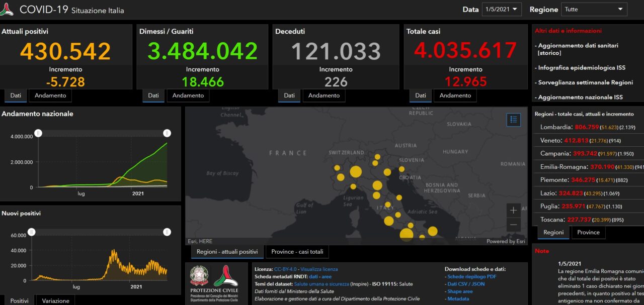Expand the Regione dropdown showing Tutte
Screen dimensions: 644x305
[594, 10]
